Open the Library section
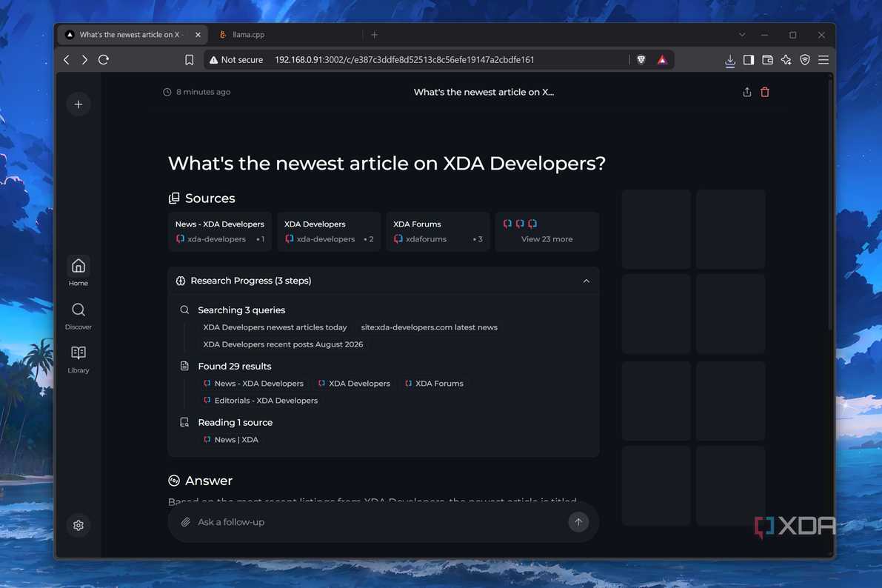 tap(78, 359)
